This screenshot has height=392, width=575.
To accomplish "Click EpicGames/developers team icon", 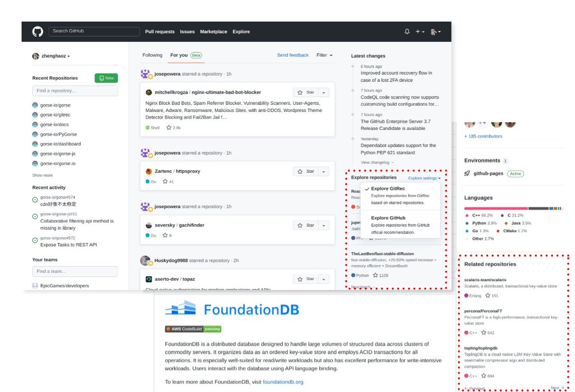I will (x=35, y=286).
